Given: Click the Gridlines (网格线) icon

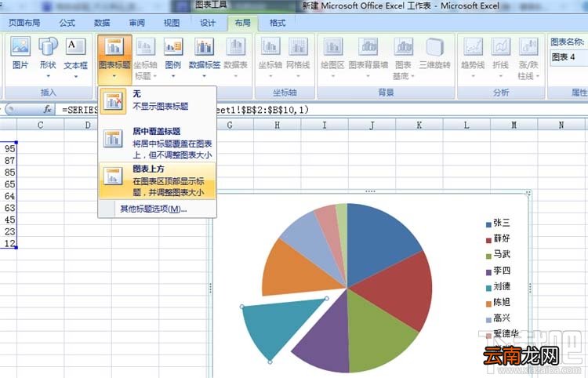Looking at the screenshot, I should [298, 46].
